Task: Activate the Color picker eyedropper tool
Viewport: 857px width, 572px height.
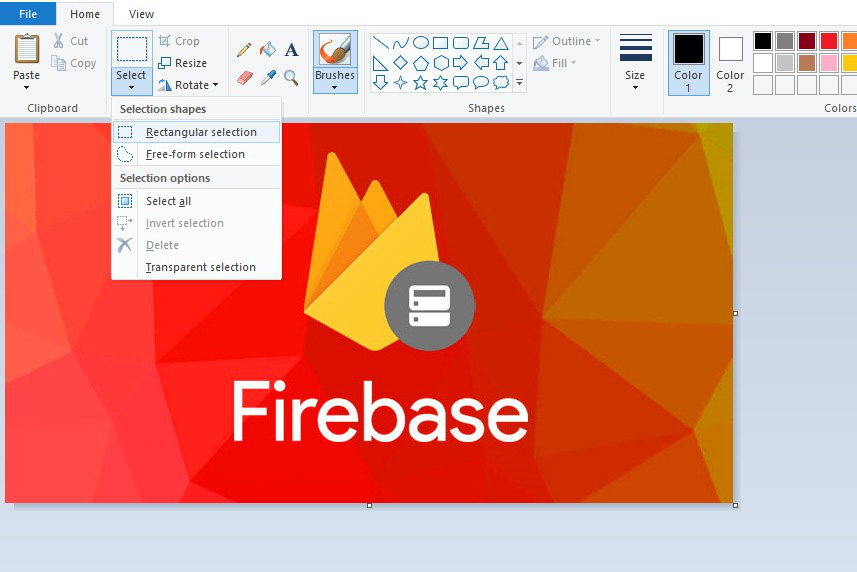Action: pos(267,78)
